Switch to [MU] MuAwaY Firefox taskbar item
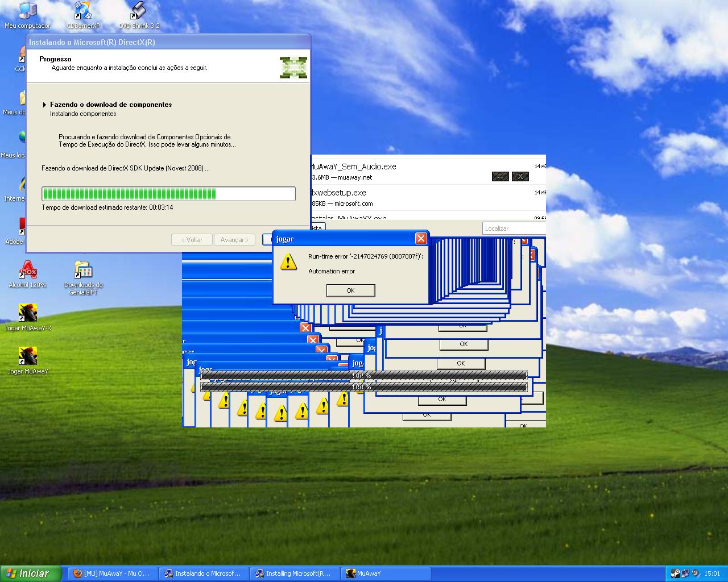 coord(111,573)
